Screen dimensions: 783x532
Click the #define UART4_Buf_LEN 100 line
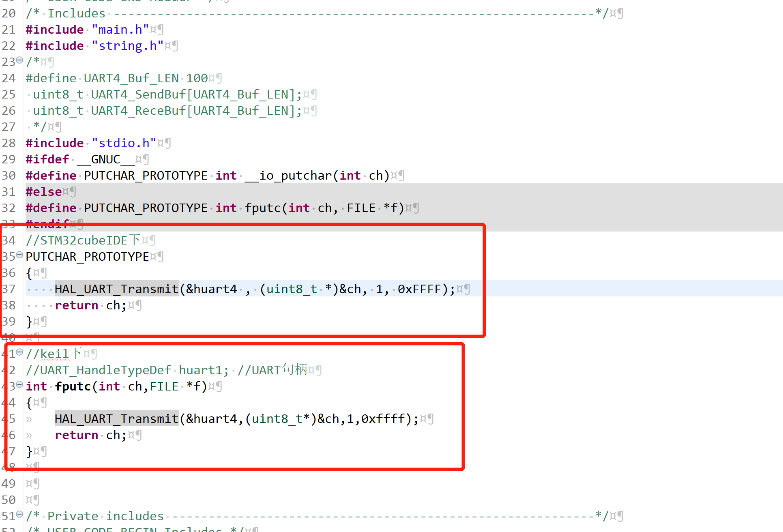[x=118, y=78]
